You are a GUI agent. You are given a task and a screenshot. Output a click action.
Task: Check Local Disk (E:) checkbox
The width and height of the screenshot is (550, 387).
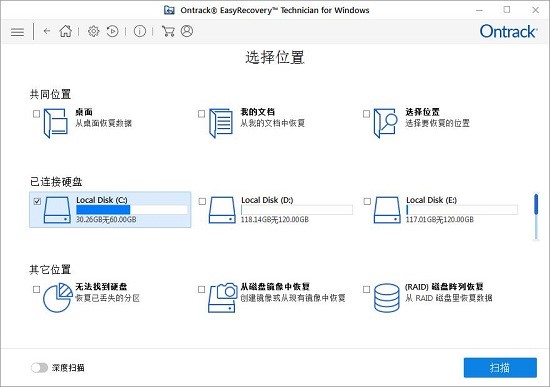[x=367, y=201]
